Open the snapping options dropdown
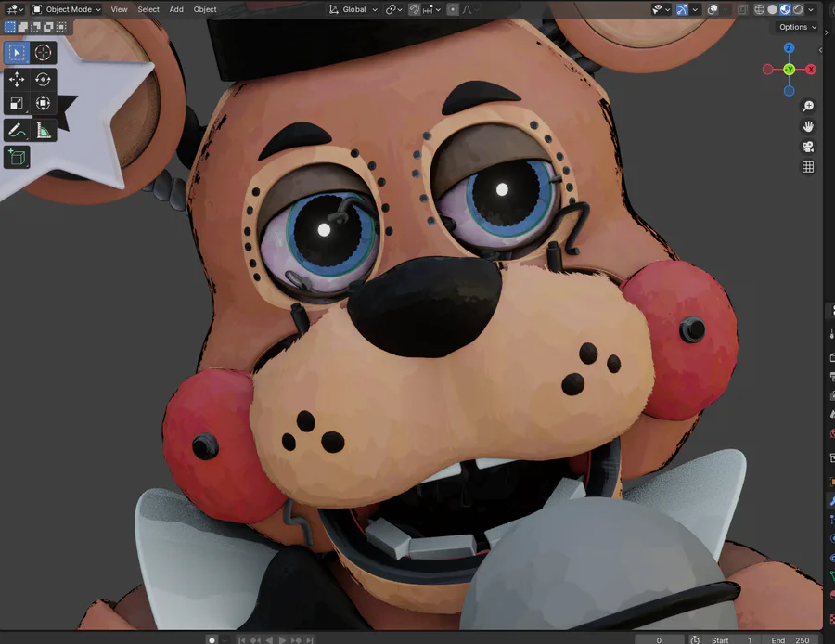Screen dimensions: 835x644 coord(431,9)
